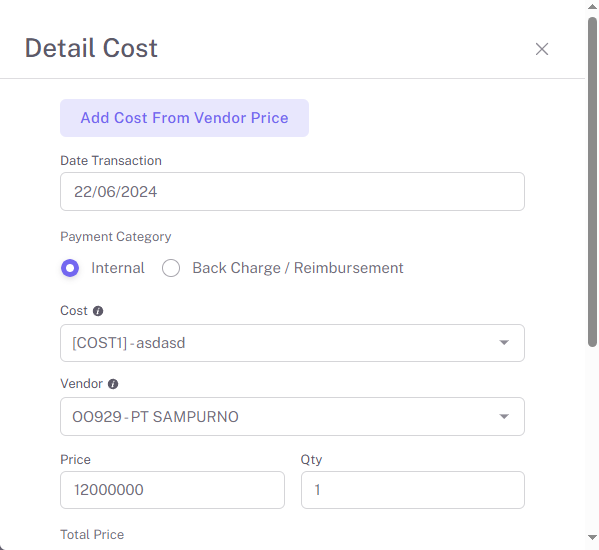Click the scrollbar down arrow
This screenshot has width=599, height=550.
593,537
